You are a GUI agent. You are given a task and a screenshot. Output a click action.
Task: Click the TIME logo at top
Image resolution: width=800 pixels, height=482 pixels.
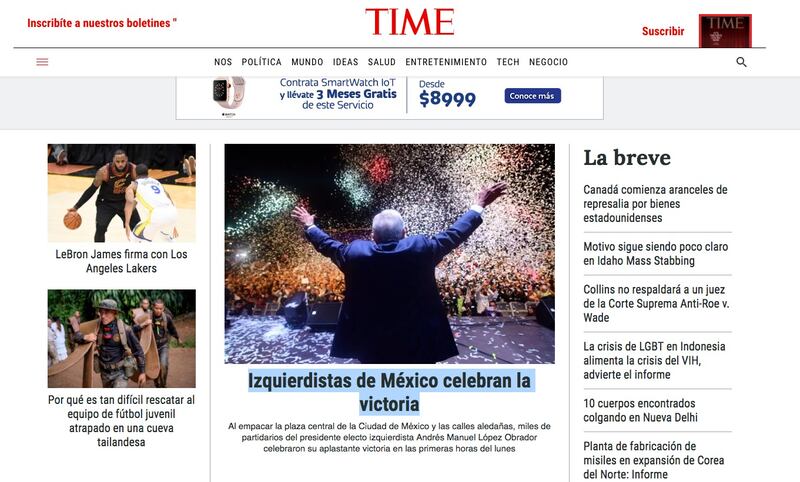pyautogui.click(x=410, y=22)
